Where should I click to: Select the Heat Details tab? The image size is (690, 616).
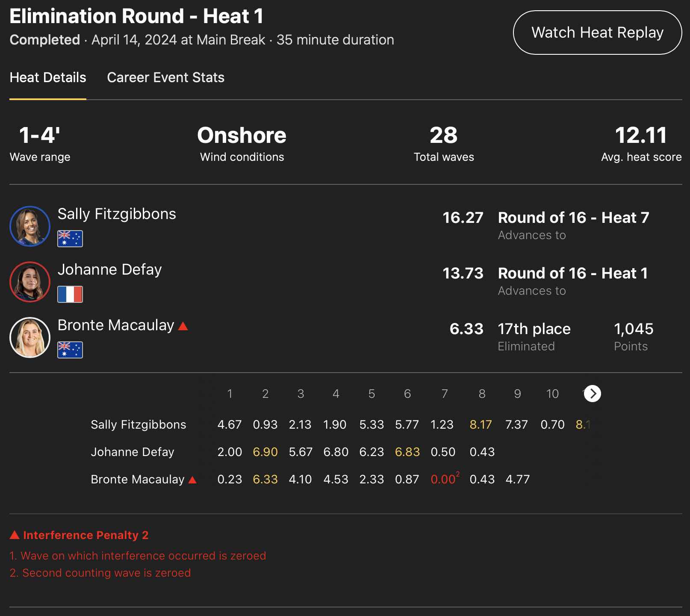coord(48,77)
